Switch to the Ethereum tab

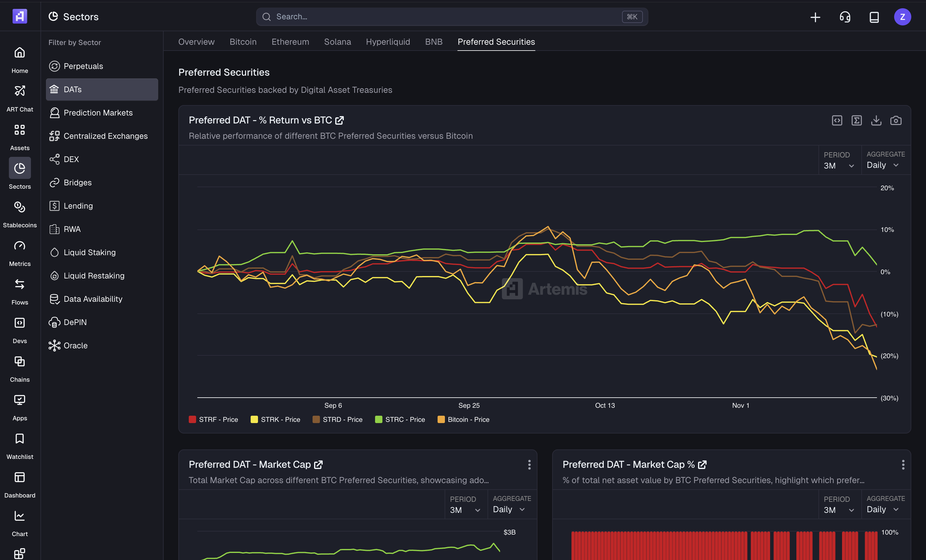tap(290, 42)
